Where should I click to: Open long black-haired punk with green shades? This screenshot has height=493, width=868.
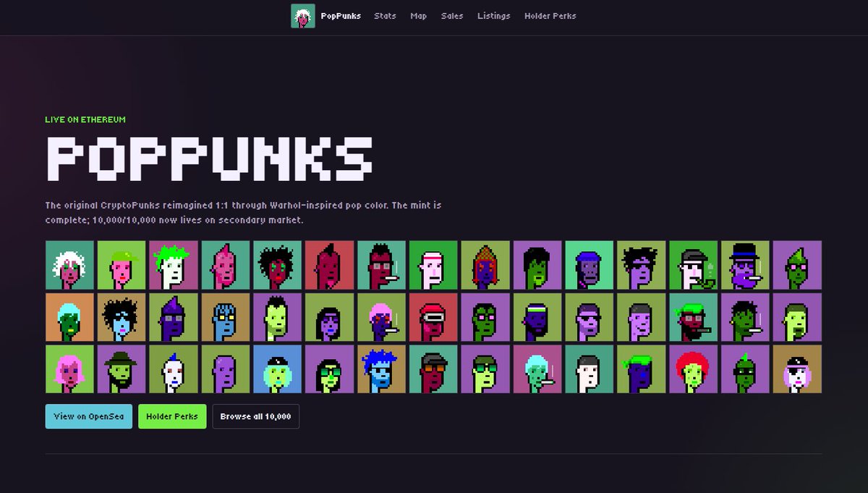pyautogui.click(x=329, y=369)
